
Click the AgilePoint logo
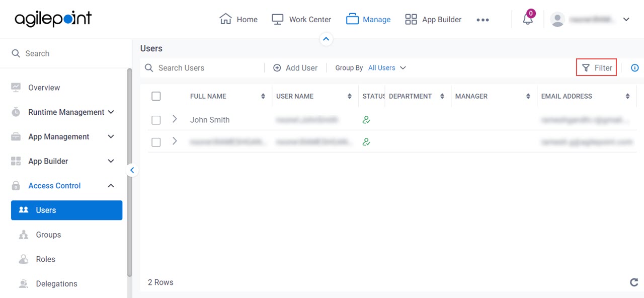click(53, 19)
